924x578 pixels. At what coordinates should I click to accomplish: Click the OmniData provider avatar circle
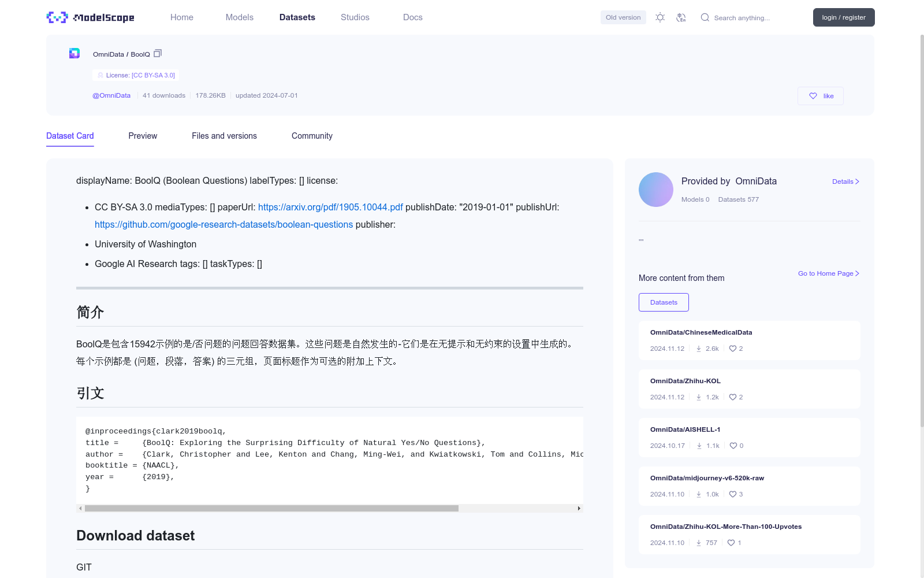coord(656,190)
